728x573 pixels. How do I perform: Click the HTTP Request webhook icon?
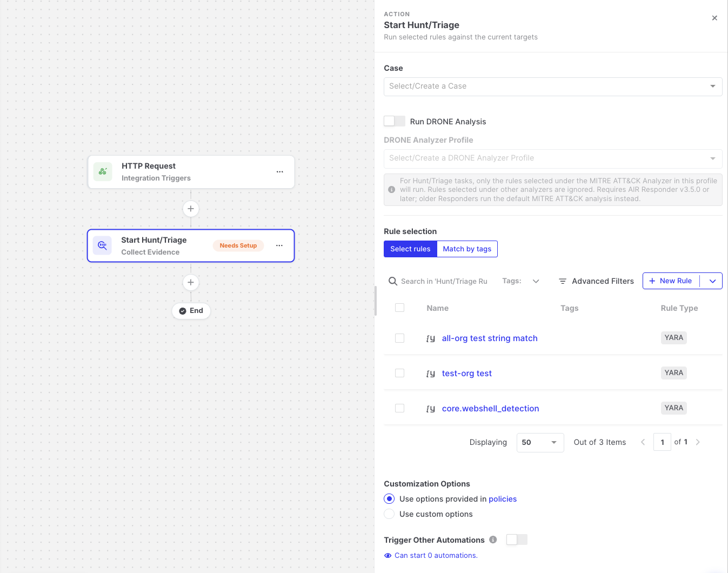tap(103, 171)
